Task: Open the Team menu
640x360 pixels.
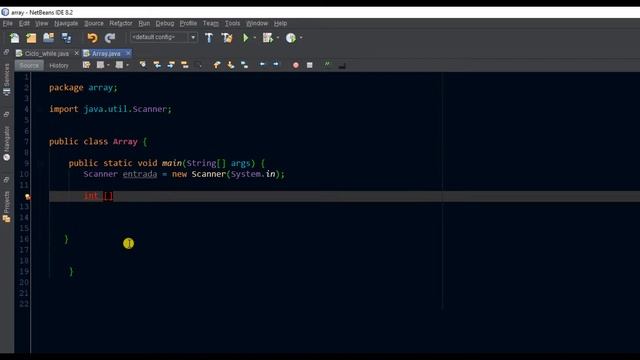Action: 211,23
